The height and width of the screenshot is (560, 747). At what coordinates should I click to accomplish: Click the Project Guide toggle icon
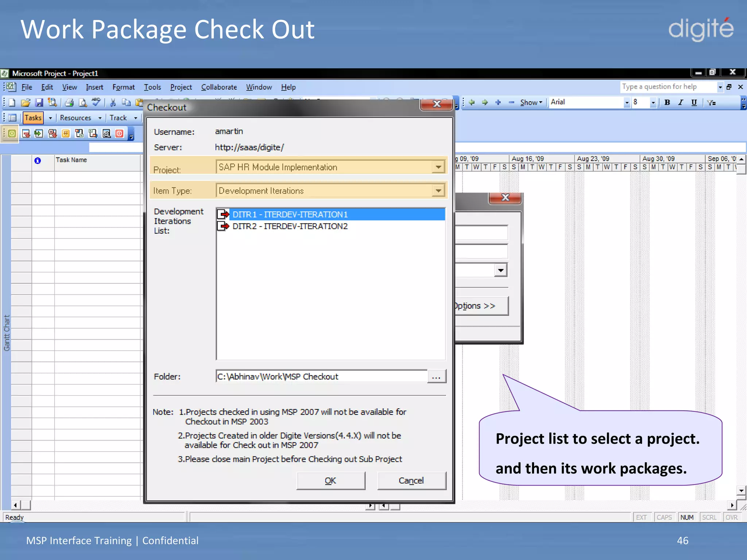(x=12, y=118)
